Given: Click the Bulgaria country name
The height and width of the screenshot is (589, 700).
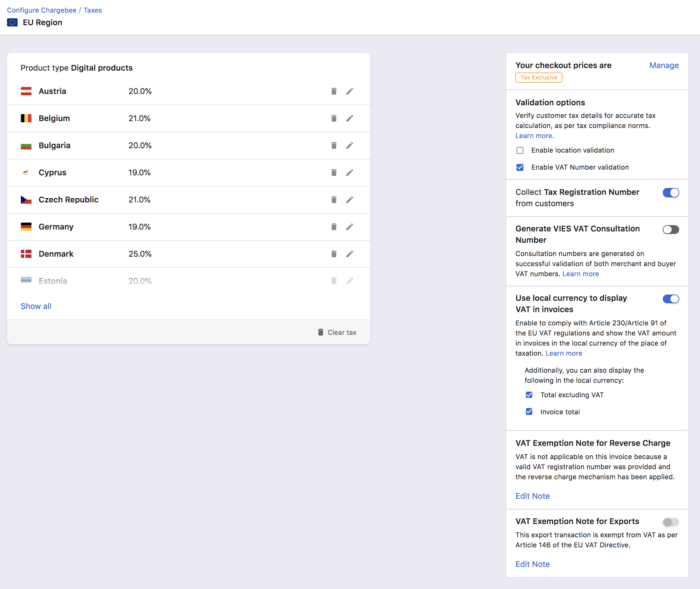Looking at the screenshot, I should pyautogui.click(x=55, y=145).
